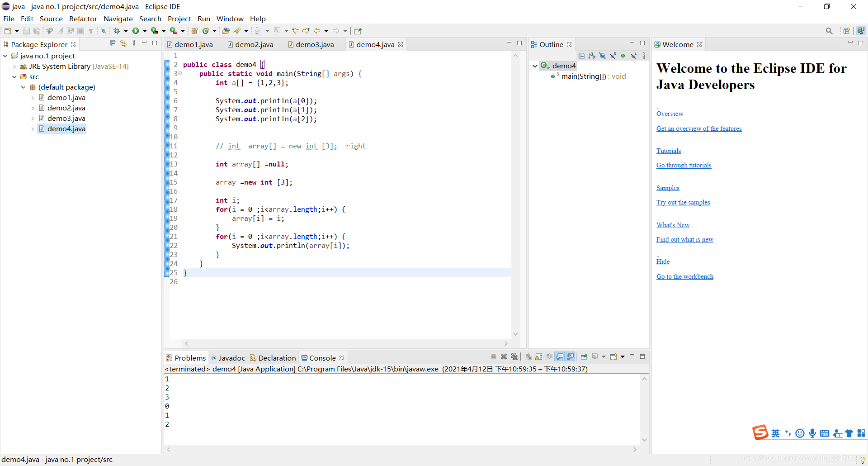Open the Debug button dropdown arrow
The image size is (868, 466).
click(126, 31)
